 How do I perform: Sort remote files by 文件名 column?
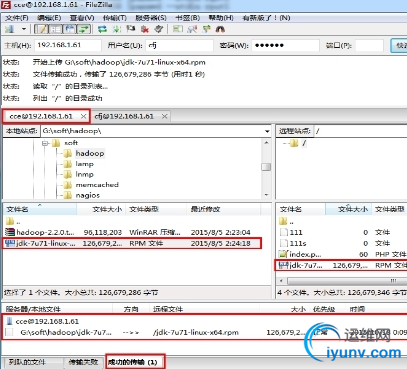[x=301, y=209]
